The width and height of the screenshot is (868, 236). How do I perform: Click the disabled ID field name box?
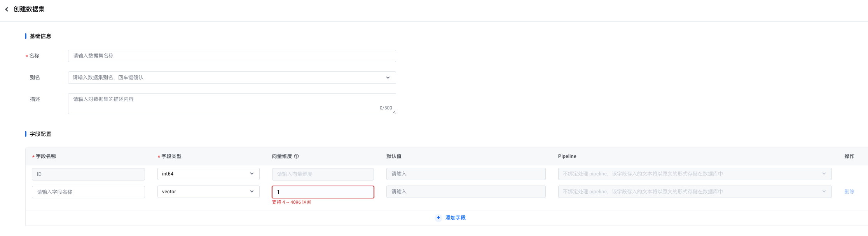88,174
